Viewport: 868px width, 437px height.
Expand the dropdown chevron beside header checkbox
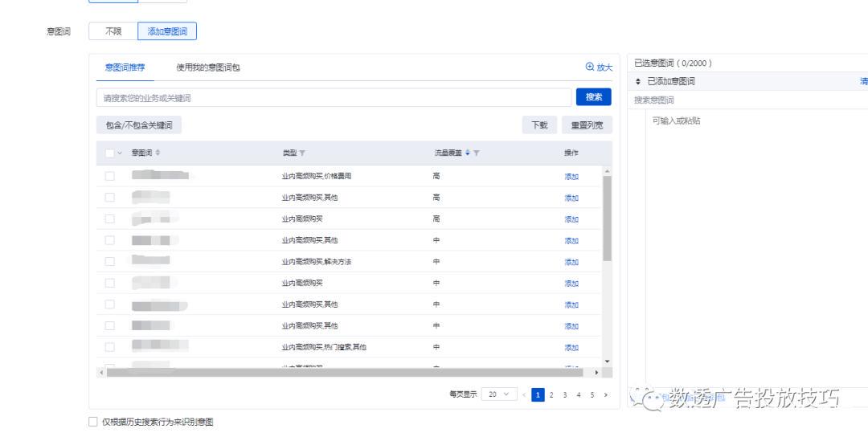tap(121, 153)
